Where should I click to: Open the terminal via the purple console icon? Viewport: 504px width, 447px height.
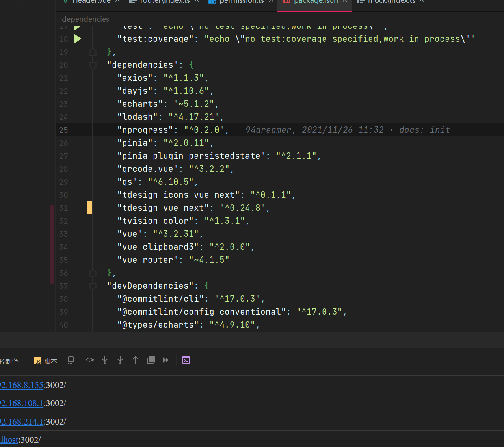(186, 360)
